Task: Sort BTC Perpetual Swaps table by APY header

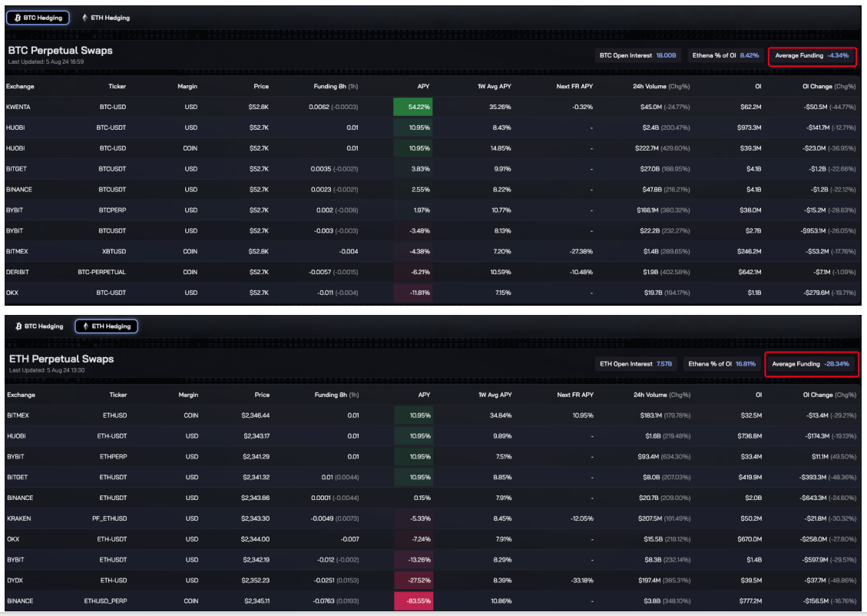Action: coord(422,86)
